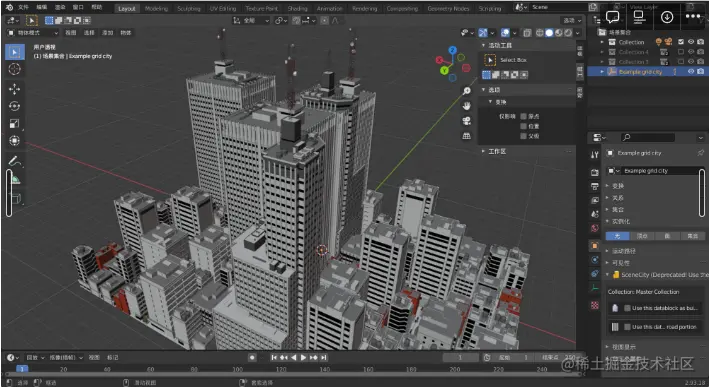Pin the Example grid city properties panel
This screenshot has width=709, height=387.
pyautogui.click(x=700, y=153)
